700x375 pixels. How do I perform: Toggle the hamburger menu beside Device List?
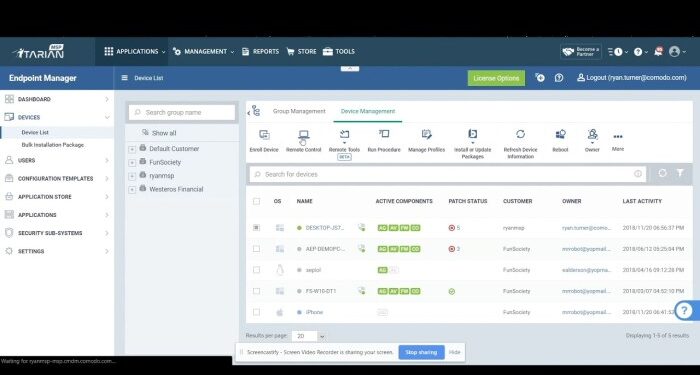[125, 78]
